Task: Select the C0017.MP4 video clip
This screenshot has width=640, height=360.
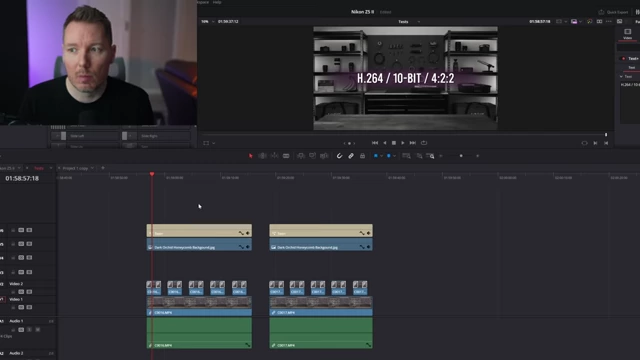Action: (x=321, y=306)
